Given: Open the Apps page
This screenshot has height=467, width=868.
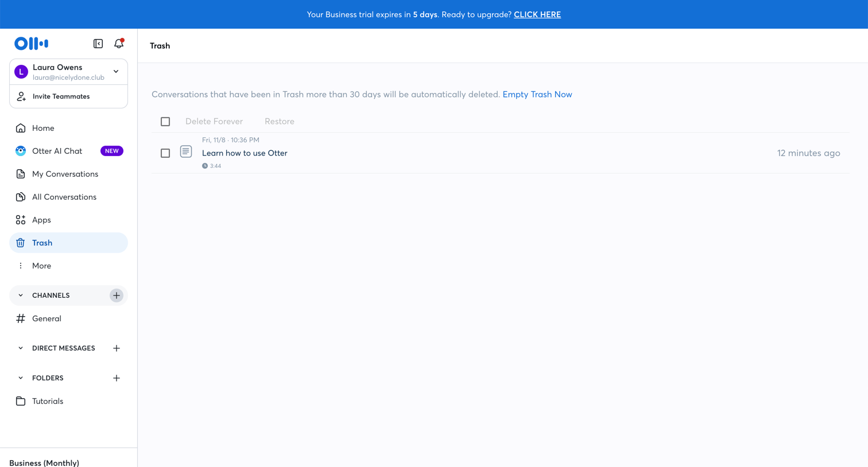Looking at the screenshot, I should pos(68,220).
